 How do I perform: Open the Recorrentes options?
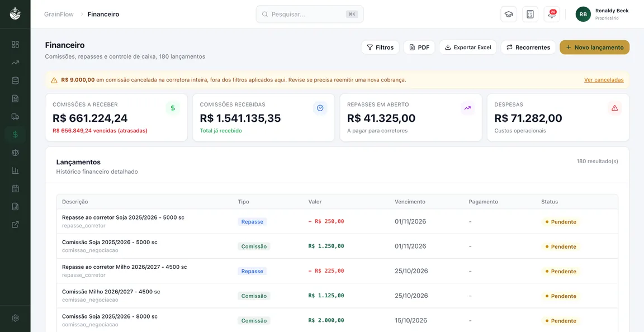click(528, 48)
